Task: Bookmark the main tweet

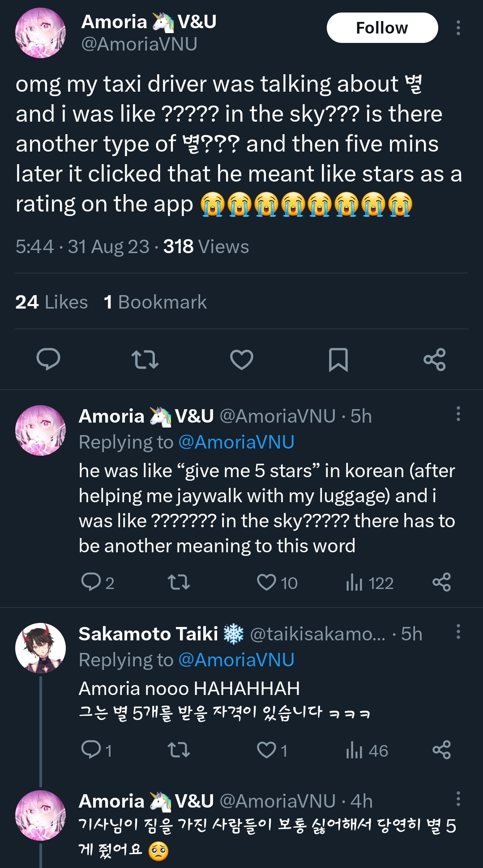Action: (338, 359)
